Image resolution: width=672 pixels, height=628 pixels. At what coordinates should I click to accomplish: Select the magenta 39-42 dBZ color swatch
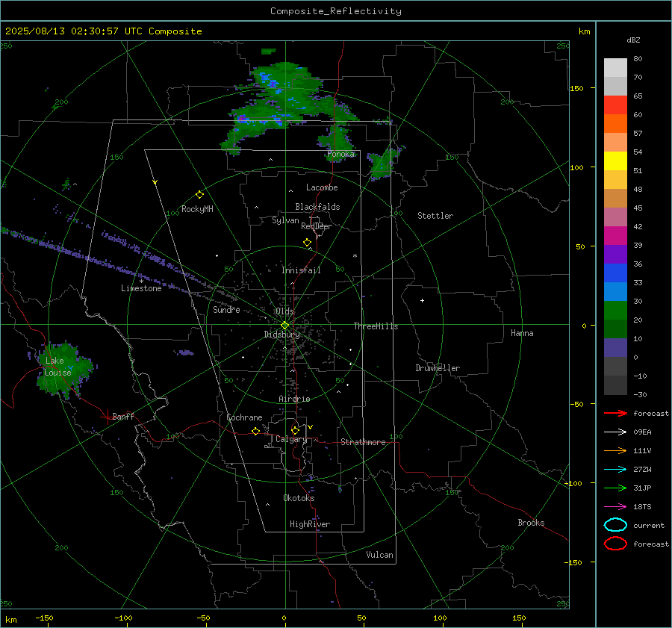615,236
